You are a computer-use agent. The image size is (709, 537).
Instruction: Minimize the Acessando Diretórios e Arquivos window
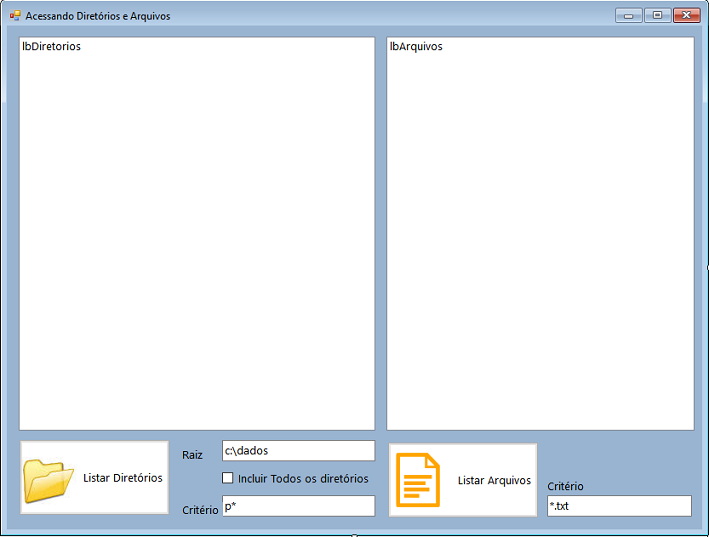click(x=629, y=15)
